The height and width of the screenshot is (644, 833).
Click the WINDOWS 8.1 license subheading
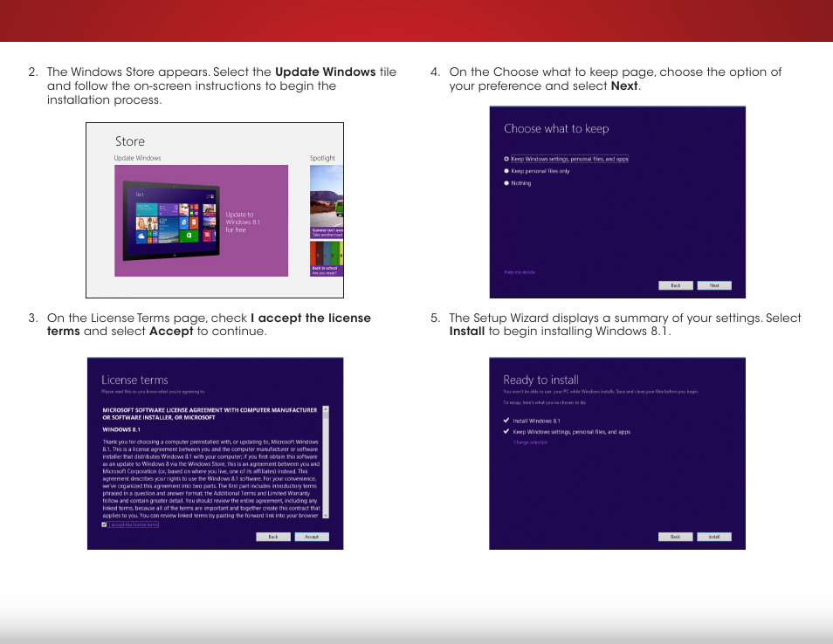click(x=121, y=429)
